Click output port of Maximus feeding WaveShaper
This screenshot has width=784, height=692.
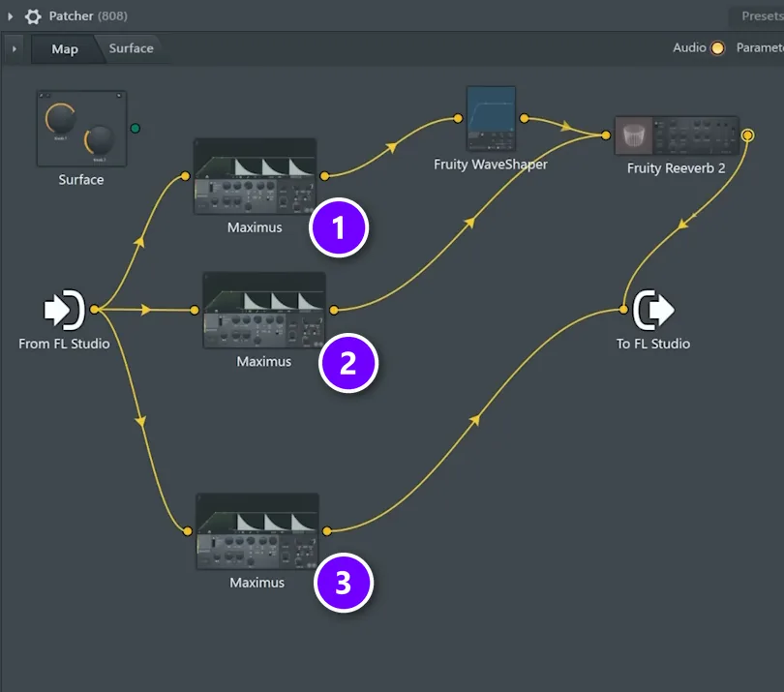[324, 176]
